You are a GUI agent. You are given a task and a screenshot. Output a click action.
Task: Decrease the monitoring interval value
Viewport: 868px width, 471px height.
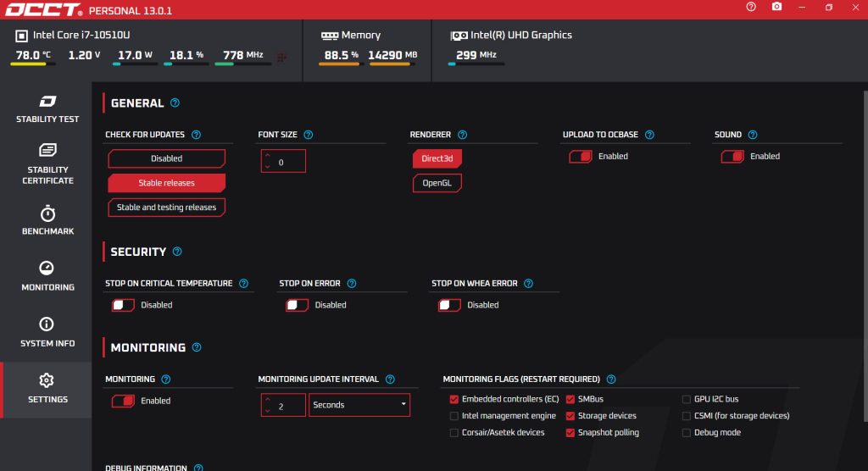(268, 411)
